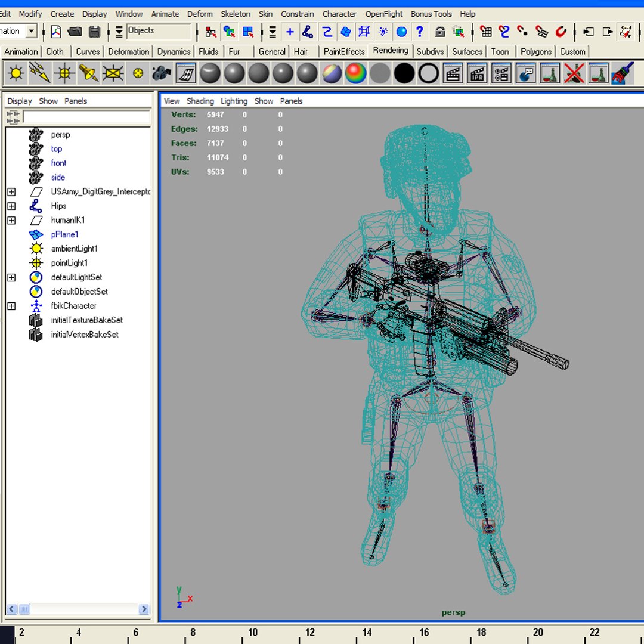Screen dimensions: 644x644
Task: Toggle the handles selection mask plus icon
Action: [290, 32]
